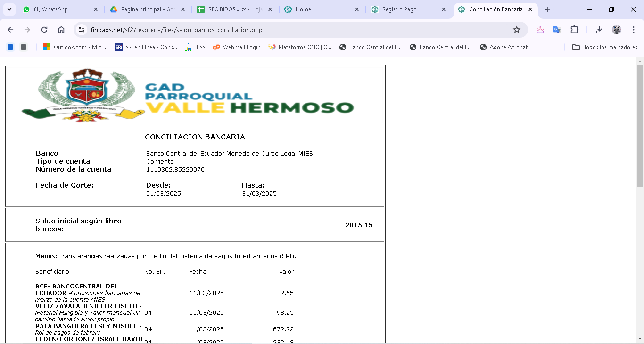The width and height of the screenshot is (644, 344).
Task: Open the Chrome profile avatar
Action: (616, 30)
